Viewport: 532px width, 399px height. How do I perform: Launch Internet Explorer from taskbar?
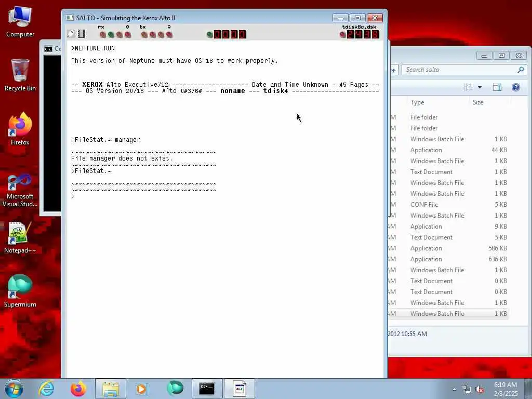point(46,389)
